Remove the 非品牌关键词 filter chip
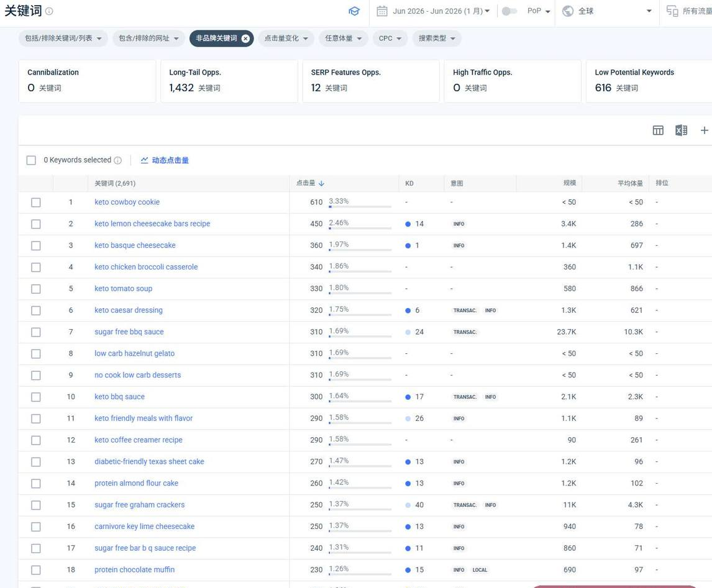The width and height of the screenshot is (712, 588). coord(245,38)
